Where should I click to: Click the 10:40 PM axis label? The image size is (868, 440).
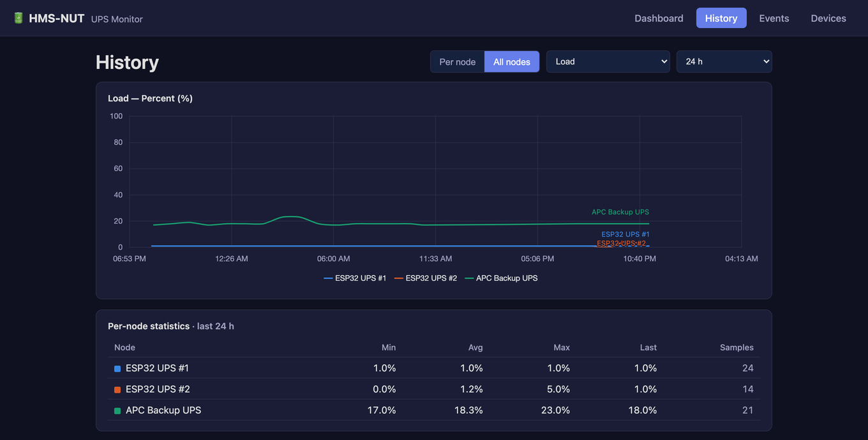(640, 259)
